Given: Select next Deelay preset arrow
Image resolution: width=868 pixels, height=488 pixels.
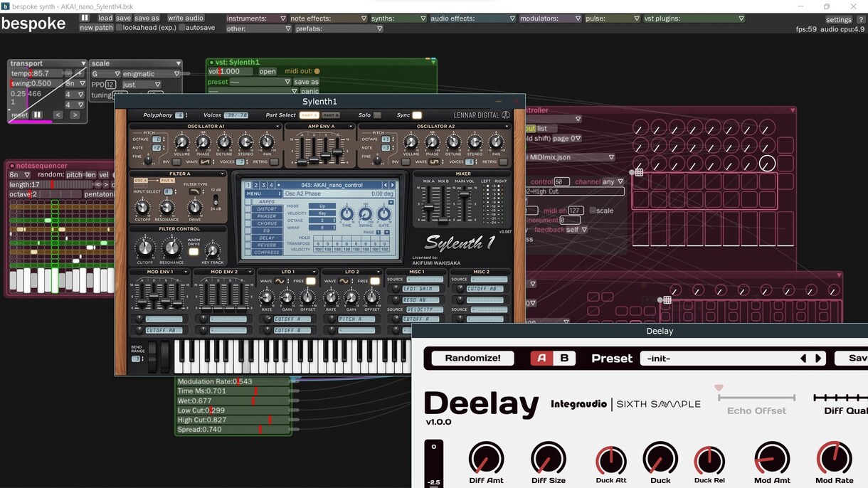Looking at the screenshot, I should (818, 359).
